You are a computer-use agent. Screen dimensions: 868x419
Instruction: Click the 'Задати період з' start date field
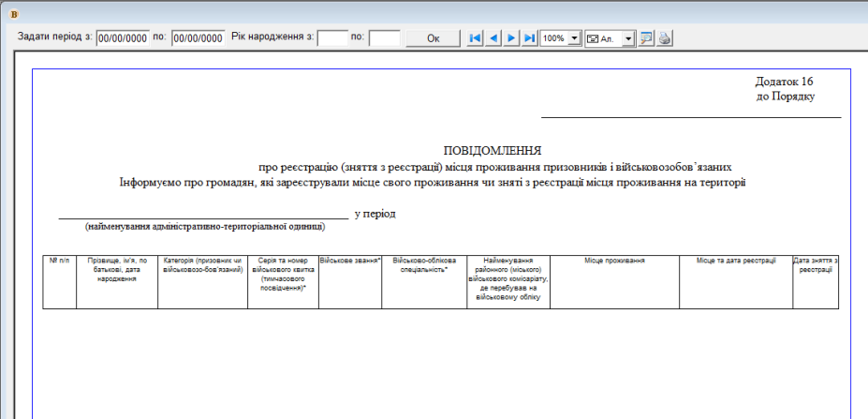pos(122,38)
